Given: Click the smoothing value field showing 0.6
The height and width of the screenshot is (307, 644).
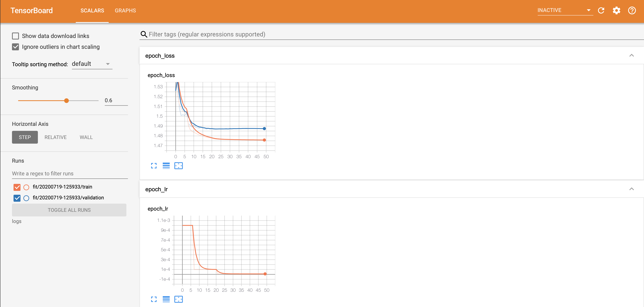Looking at the screenshot, I should (116, 100).
